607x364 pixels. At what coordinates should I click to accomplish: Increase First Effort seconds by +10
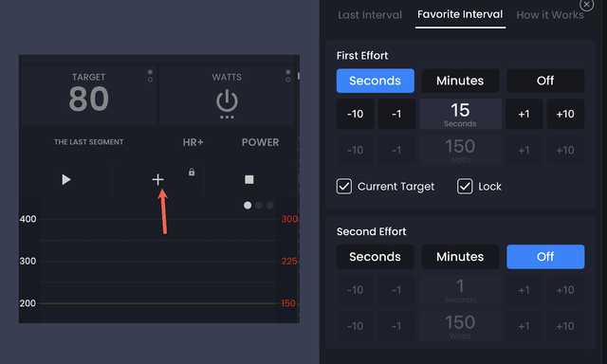click(565, 114)
